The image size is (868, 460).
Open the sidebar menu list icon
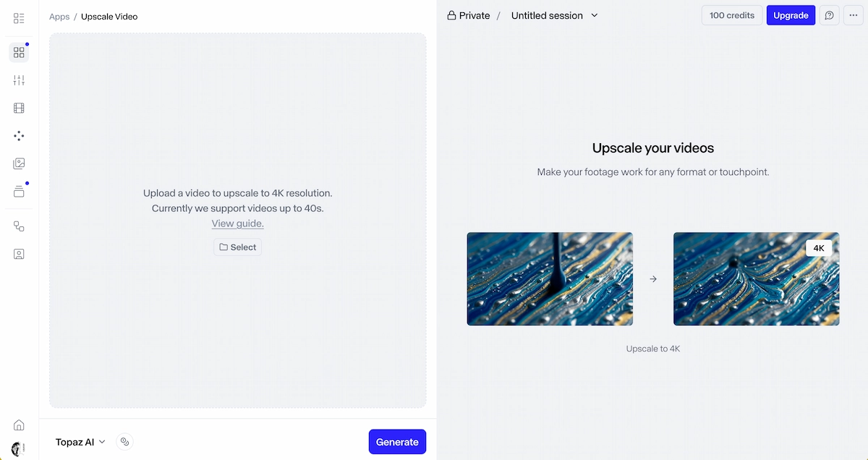click(19, 18)
